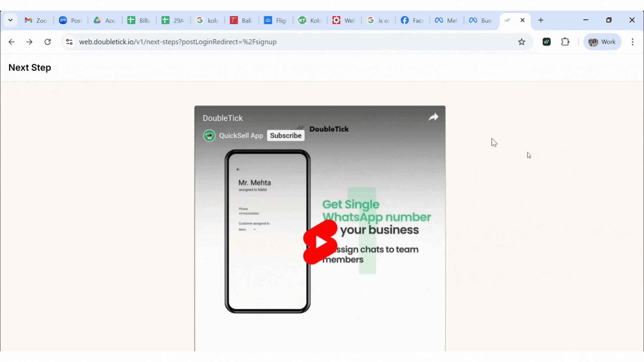Click the YouTube Shorts play button

pyautogui.click(x=320, y=242)
